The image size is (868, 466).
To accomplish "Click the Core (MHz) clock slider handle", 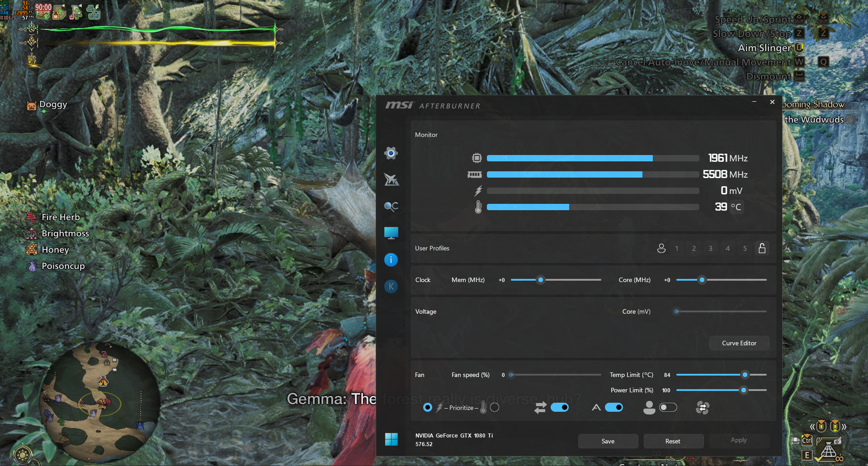I will pyautogui.click(x=702, y=280).
